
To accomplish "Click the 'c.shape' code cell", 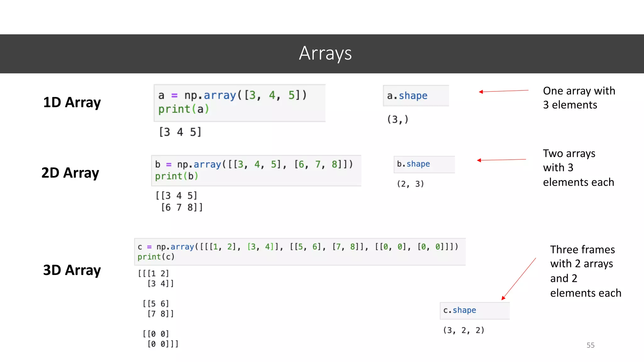I will point(475,310).
